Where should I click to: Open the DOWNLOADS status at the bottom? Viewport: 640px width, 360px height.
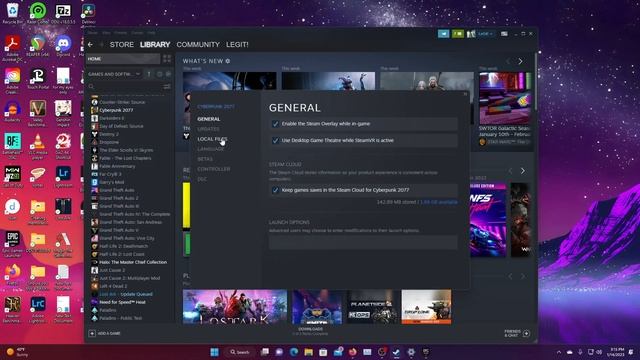(310, 331)
